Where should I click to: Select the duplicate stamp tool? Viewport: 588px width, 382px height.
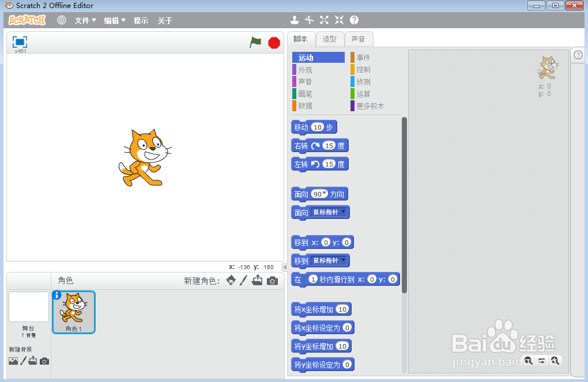(x=295, y=19)
